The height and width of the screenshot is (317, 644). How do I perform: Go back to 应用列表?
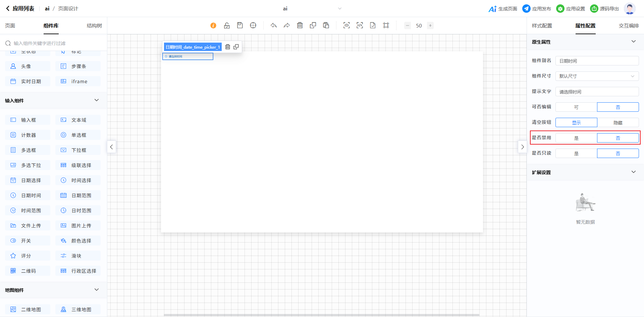[x=20, y=9]
